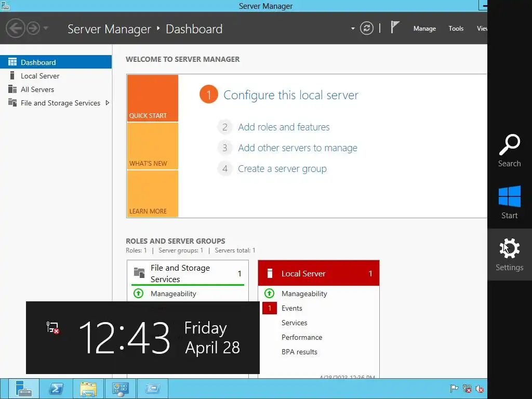Go back with the back arrow button

point(15,28)
